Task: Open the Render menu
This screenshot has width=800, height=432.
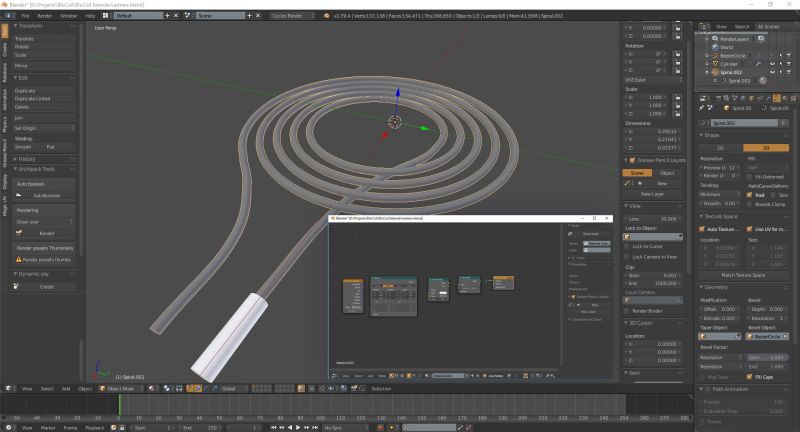Action: (x=45, y=16)
